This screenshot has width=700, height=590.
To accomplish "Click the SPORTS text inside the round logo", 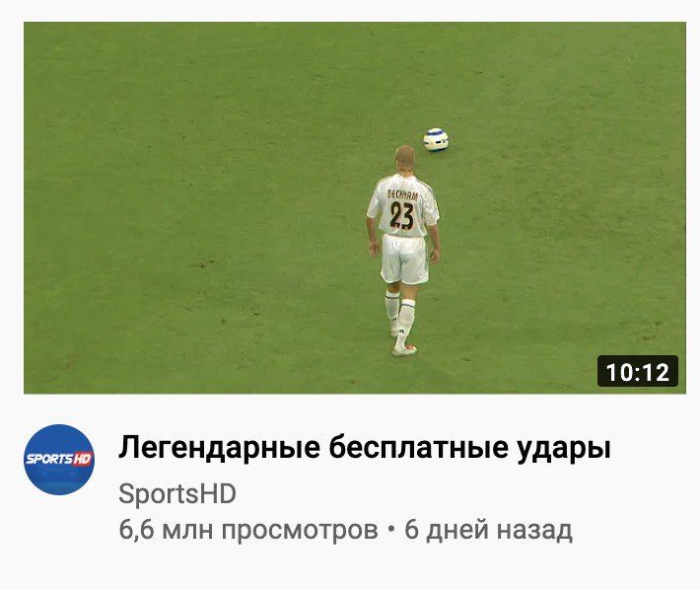I will (x=49, y=459).
